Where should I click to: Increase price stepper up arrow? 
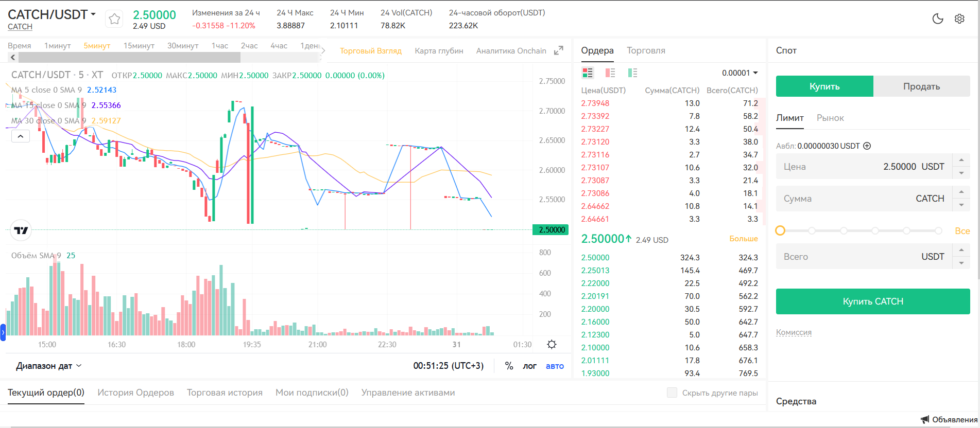click(961, 160)
